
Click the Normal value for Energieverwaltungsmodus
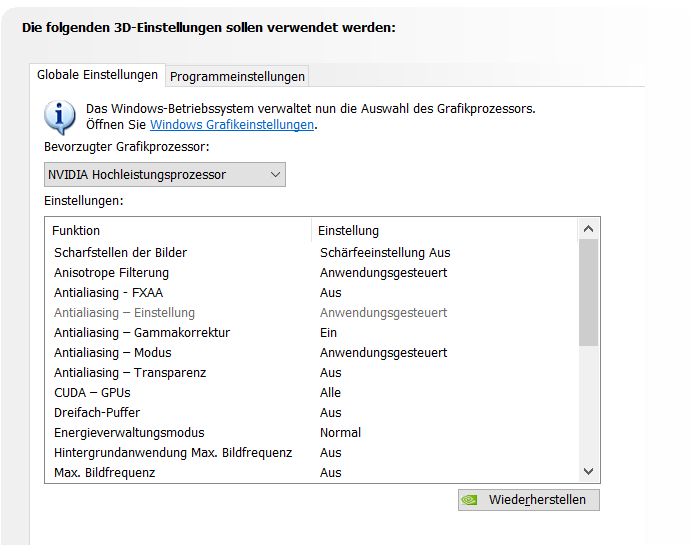(x=340, y=433)
